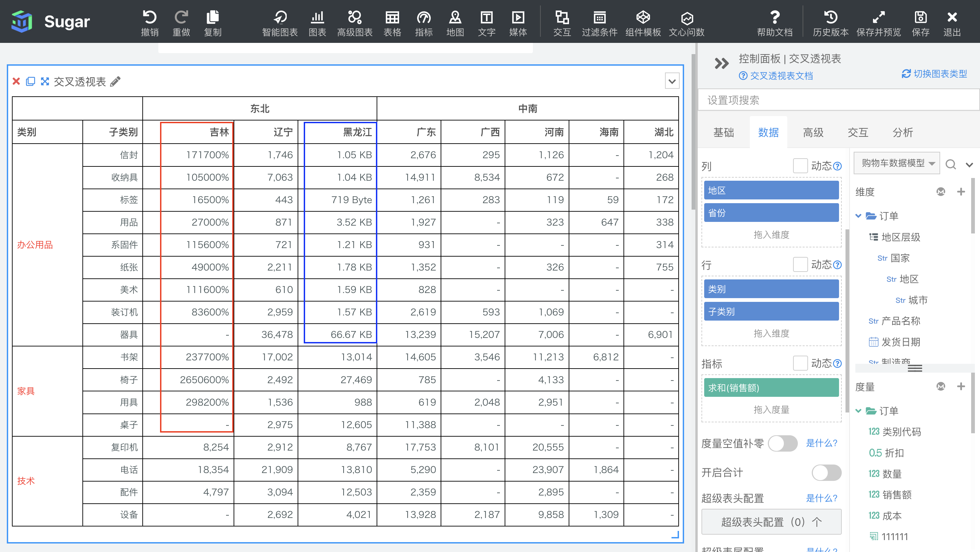
Task: Click the data model search magnifier icon
Action: (x=951, y=164)
